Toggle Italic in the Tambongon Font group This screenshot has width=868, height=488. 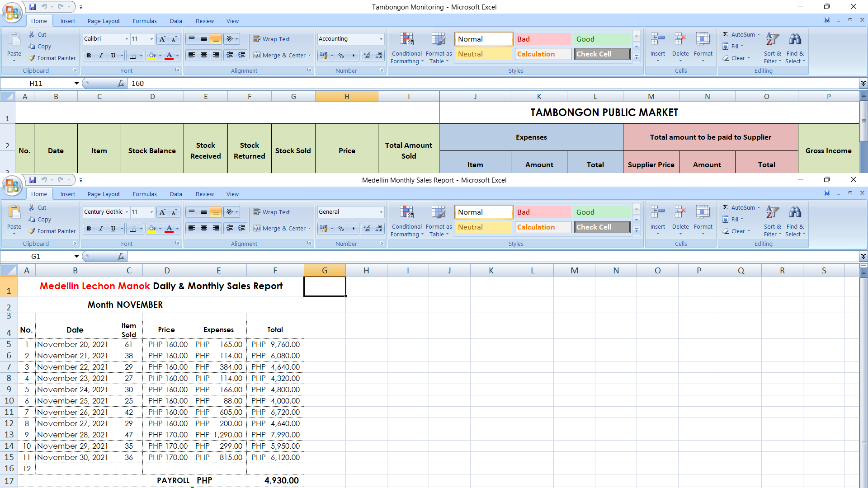pyautogui.click(x=101, y=56)
